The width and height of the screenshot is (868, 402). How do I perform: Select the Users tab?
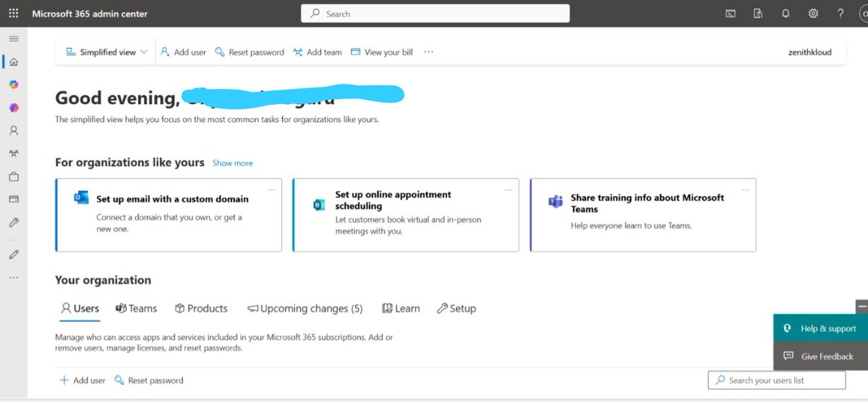pos(80,309)
